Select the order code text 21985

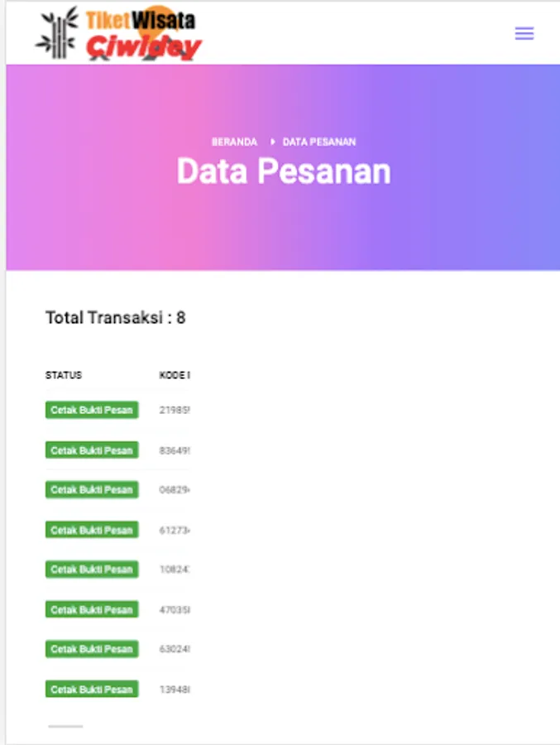pos(174,410)
